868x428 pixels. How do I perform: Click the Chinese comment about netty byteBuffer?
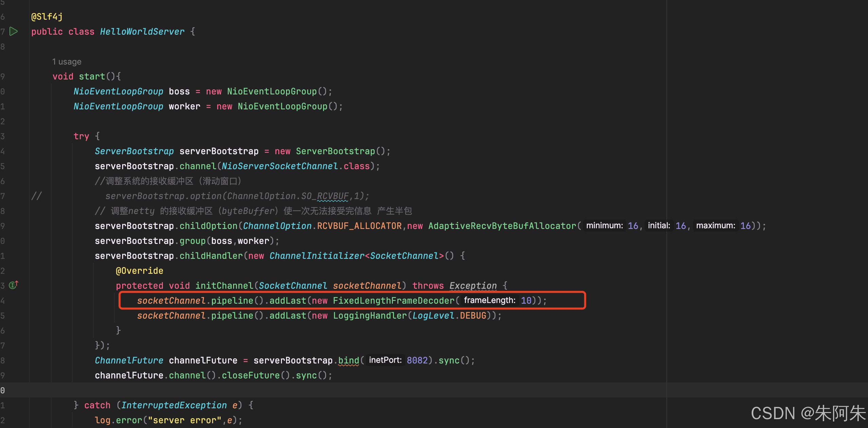pyautogui.click(x=253, y=211)
